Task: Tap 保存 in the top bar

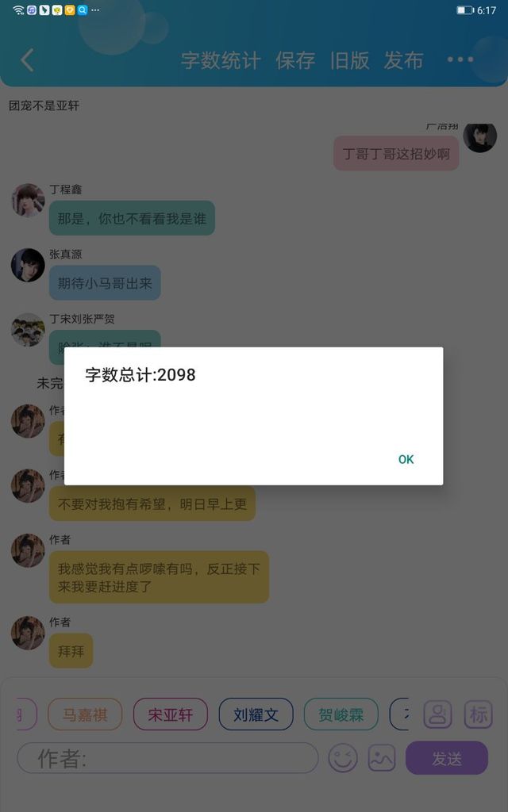Action: click(295, 60)
